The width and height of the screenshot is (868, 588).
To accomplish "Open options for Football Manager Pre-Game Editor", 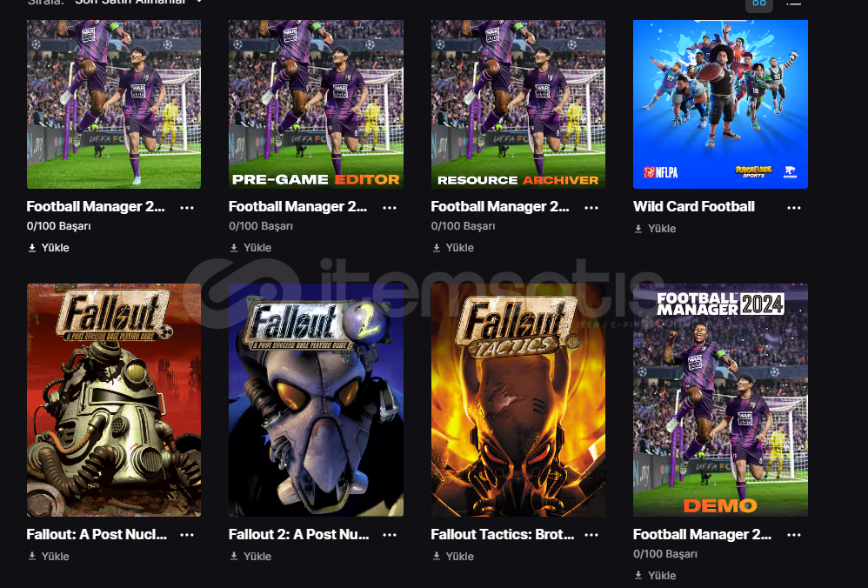I will coord(389,208).
